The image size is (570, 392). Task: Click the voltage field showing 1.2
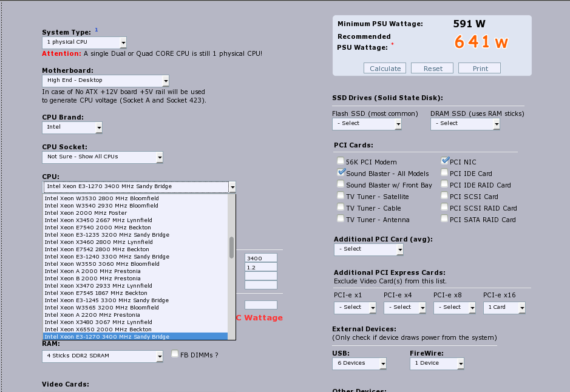pyautogui.click(x=260, y=268)
